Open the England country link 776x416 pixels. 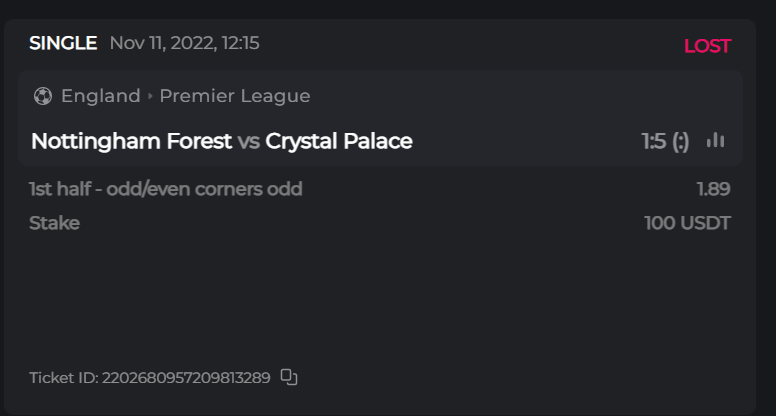coord(100,96)
